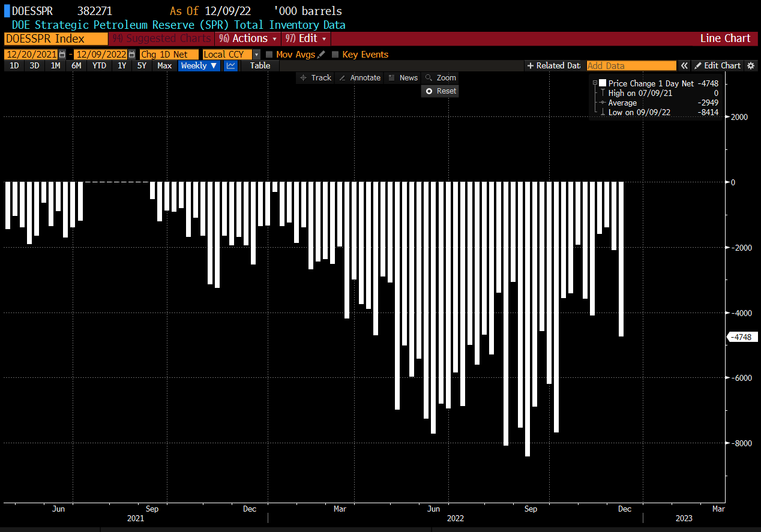Viewport: 761px width, 532px height.
Task: Enable the Key Events checkbox
Action: pyautogui.click(x=335, y=54)
